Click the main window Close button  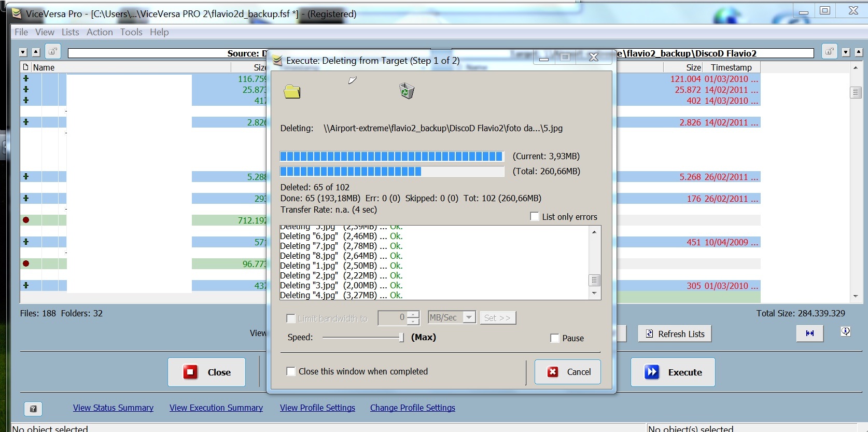click(x=206, y=372)
